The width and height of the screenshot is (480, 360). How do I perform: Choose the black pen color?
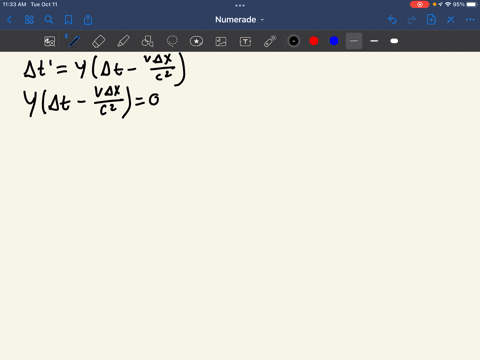click(294, 41)
